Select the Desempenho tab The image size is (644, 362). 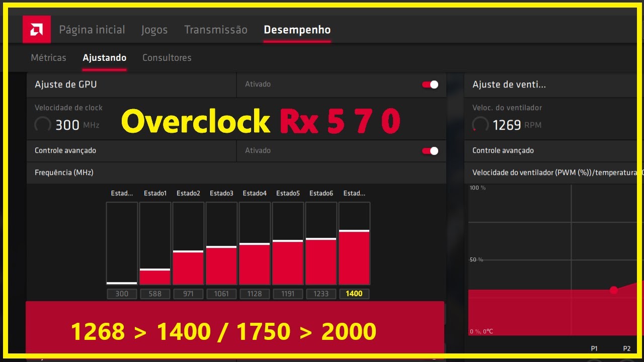pos(297,30)
